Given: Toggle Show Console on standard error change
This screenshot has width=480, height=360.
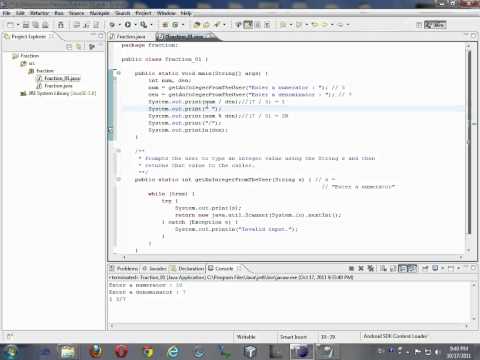Looking at the screenshot, I should click(413, 268).
